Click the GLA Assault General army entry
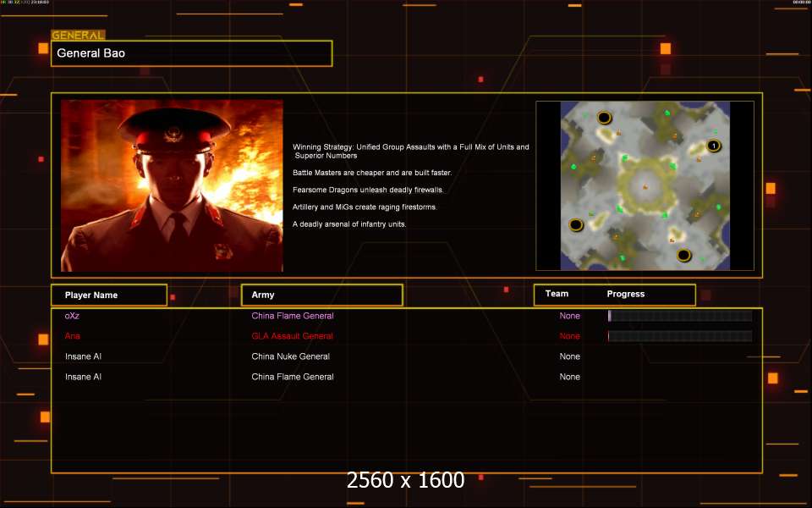812x508 pixels. 292,336
